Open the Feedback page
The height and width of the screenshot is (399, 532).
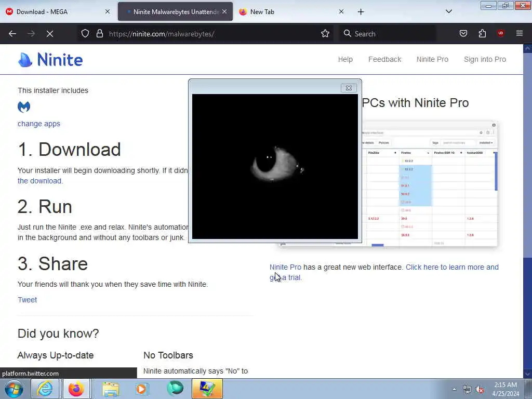point(385,59)
